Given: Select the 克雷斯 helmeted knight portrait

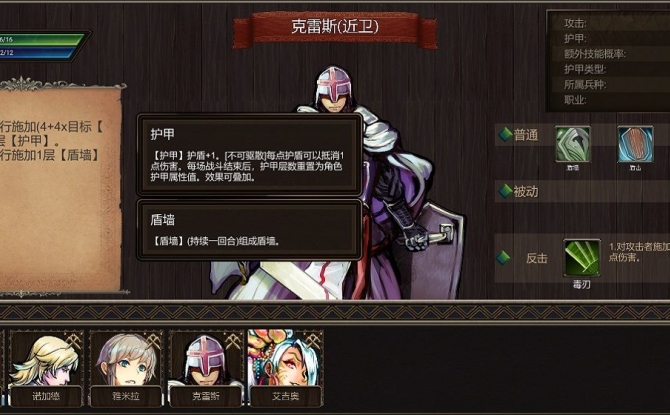Looking at the screenshot, I should coord(206,368).
